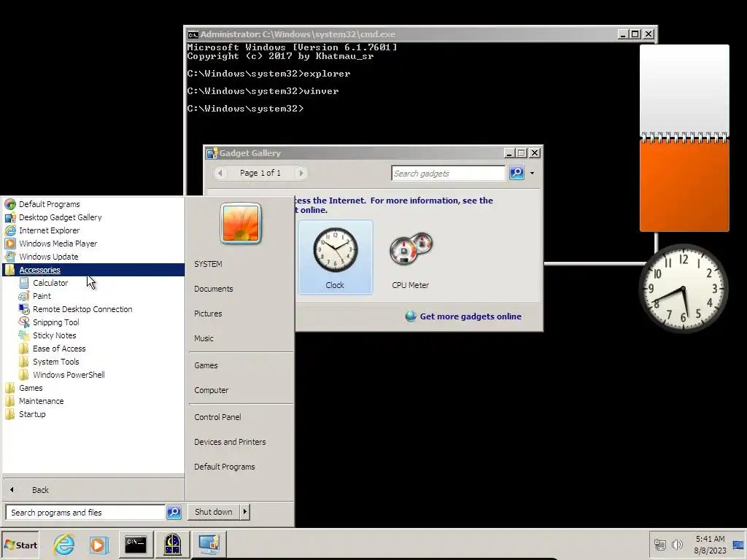Click the network icon in system tray
The image size is (747, 560).
point(659,545)
